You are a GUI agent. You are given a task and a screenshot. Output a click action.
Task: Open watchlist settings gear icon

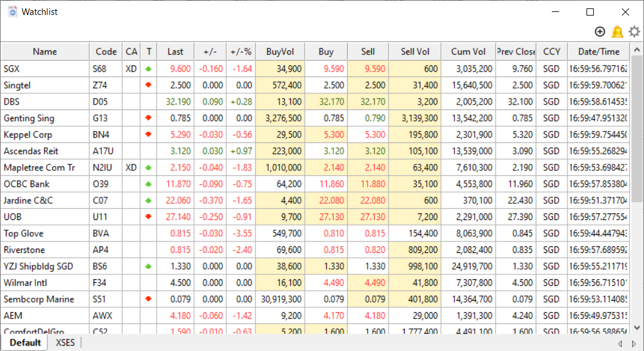point(634,32)
